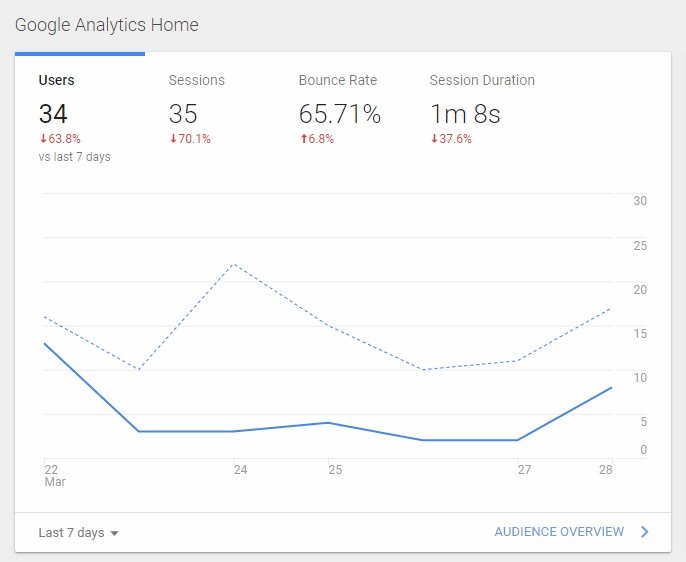Click the Google Analytics Home title
This screenshot has height=562, width=686.
click(107, 25)
